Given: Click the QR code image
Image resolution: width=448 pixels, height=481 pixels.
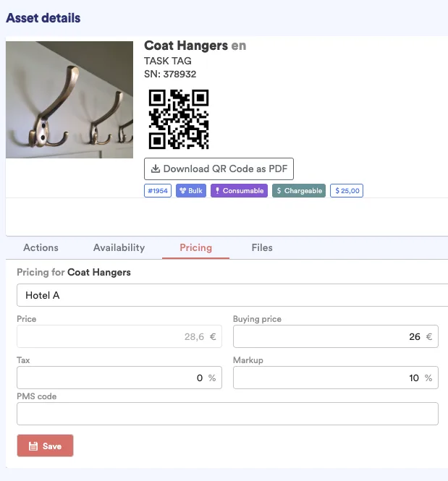Looking at the screenshot, I should tap(179, 119).
